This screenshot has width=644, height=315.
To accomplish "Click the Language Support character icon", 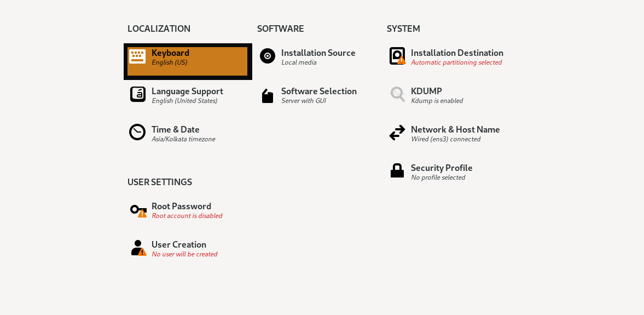I will click(137, 94).
